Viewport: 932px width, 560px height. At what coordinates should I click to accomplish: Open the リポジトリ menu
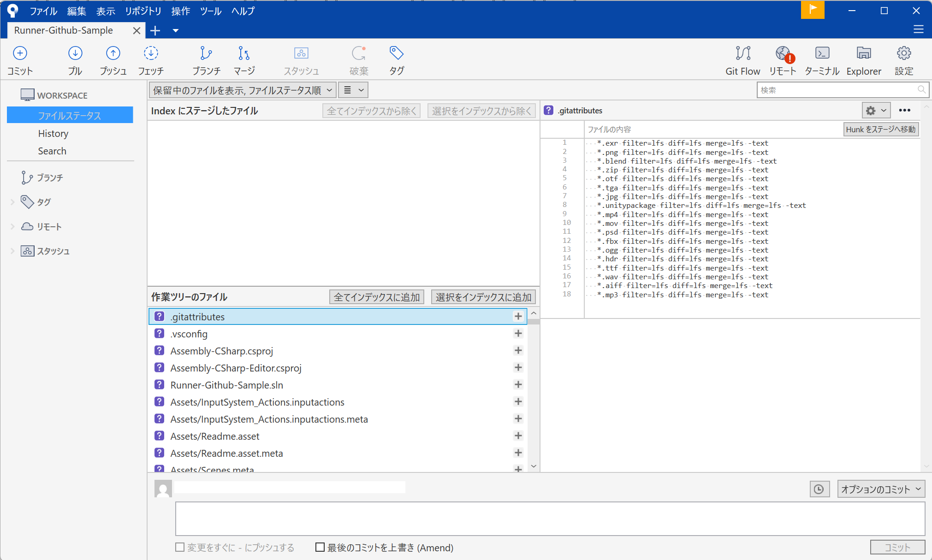click(x=143, y=11)
